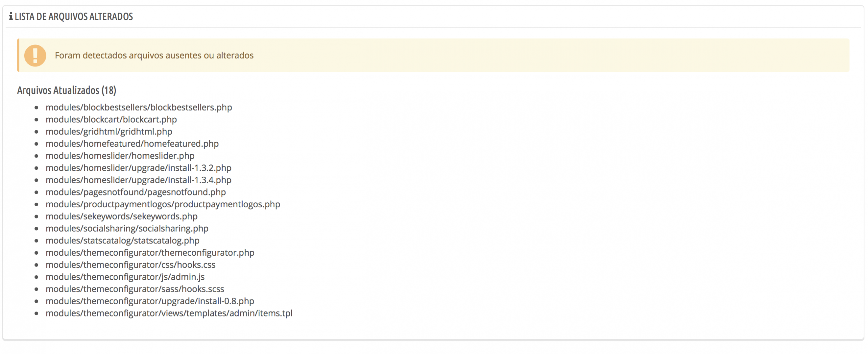This screenshot has width=868, height=354.
Task: Select modules/statscatalog/statscatalog.php entry
Action: tap(123, 241)
